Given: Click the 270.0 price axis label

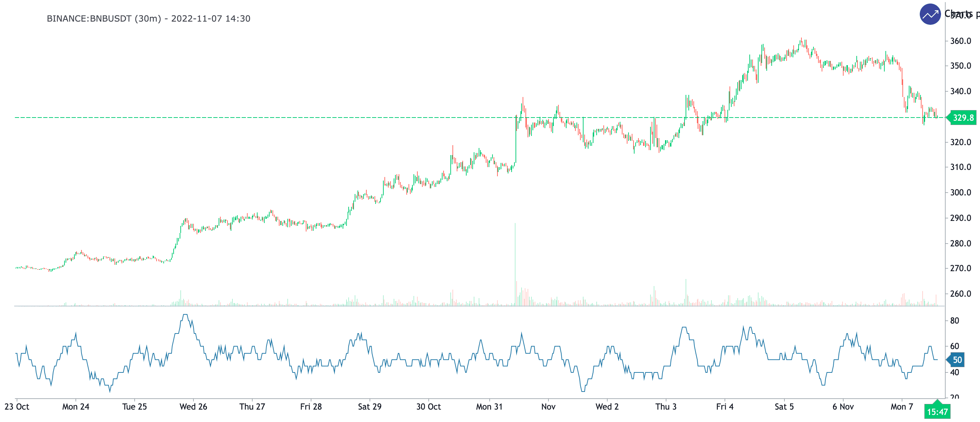Looking at the screenshot, I should pyautogui.click(x=960, y=268).
